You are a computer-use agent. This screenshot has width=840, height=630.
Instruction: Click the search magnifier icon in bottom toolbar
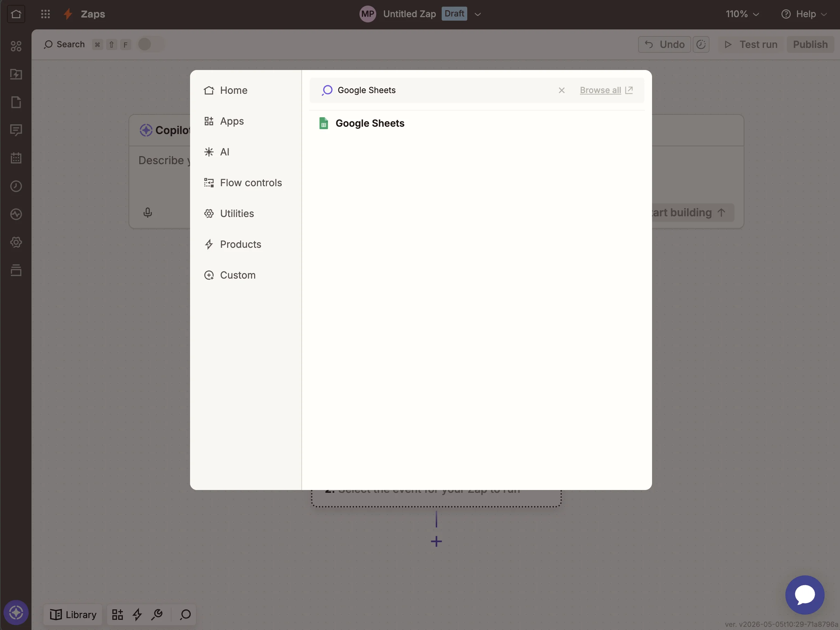[185, 615]
